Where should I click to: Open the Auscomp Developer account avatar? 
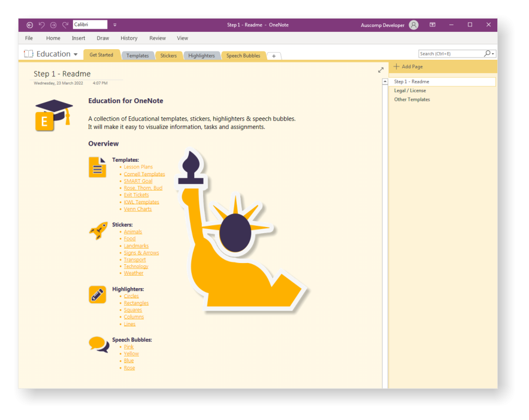pos(413,25)
